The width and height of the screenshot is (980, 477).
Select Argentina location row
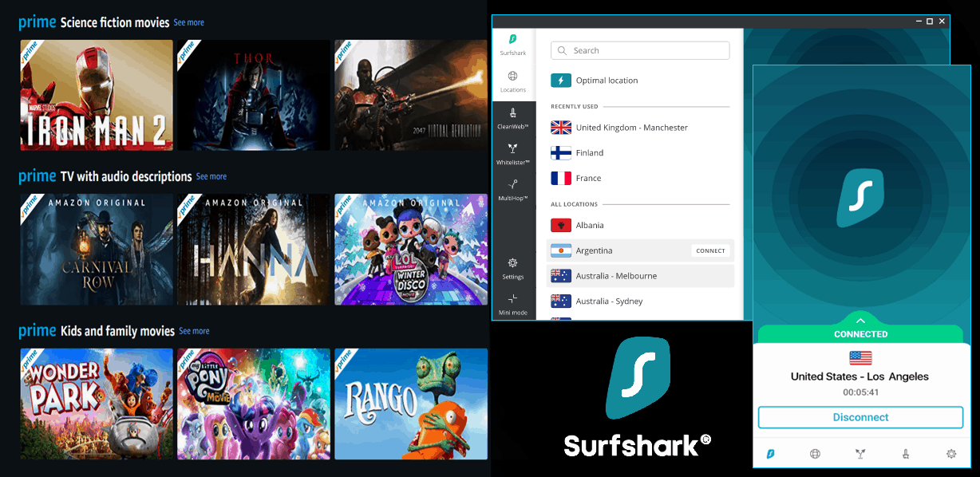(640, 250)
